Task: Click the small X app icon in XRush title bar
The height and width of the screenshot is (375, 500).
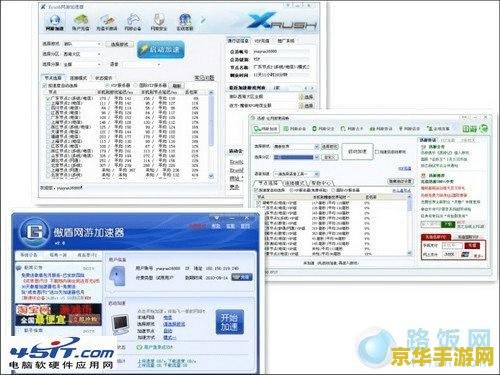Action: [x=43, y=7]
